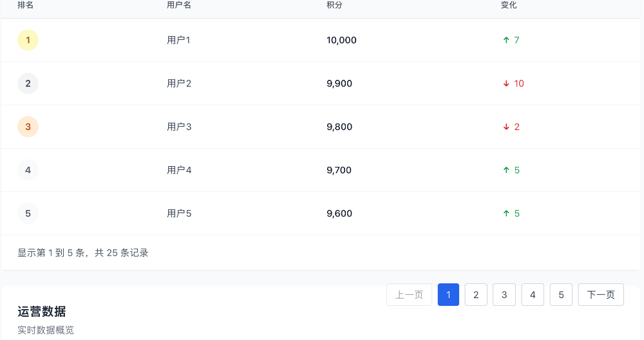The height and width of the screenshot is (340, 644).
Task: Click the gray rank 2 badge
Action: (28, 83)
